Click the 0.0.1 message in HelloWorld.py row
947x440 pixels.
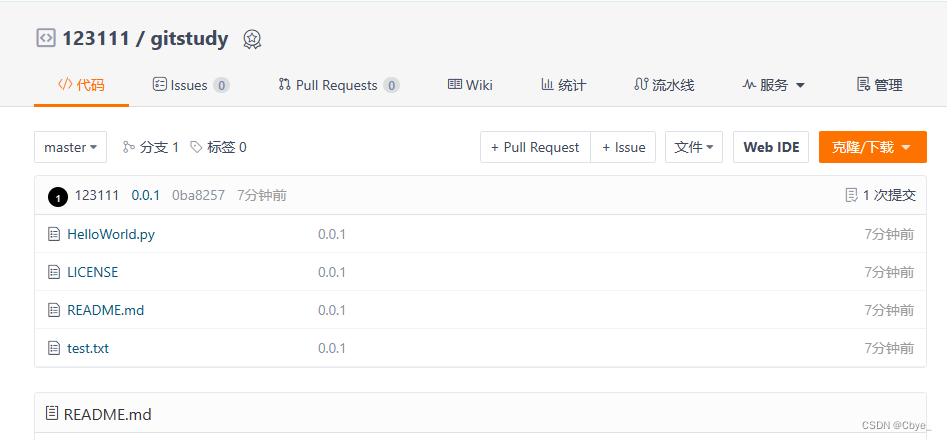332,234
